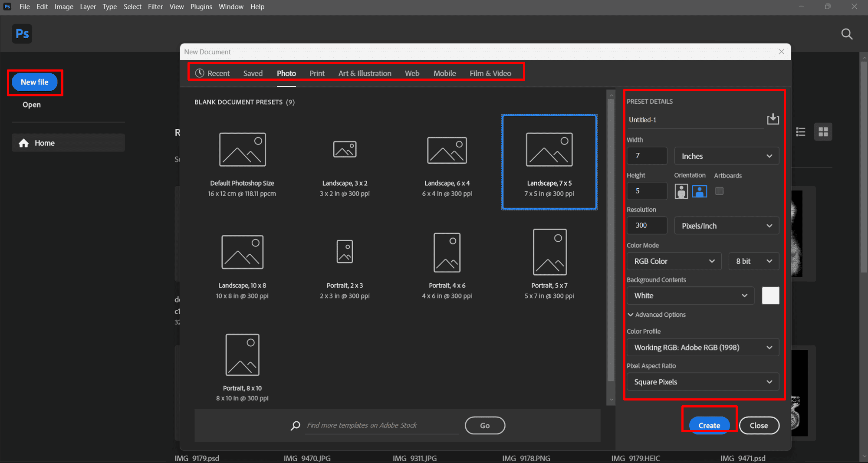Click the Width input field
This screenshot has width=868, height=463.
coord(647,156)
